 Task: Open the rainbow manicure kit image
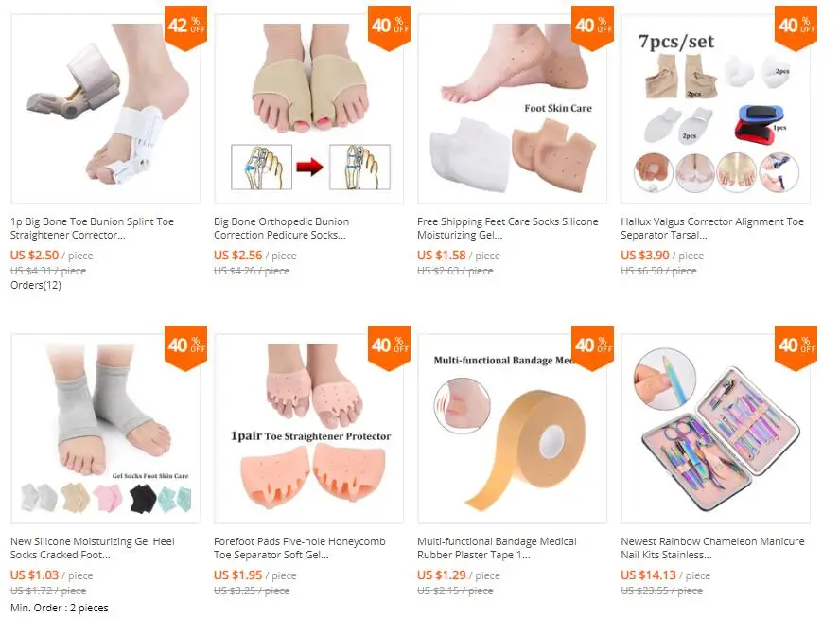point(716,429)
